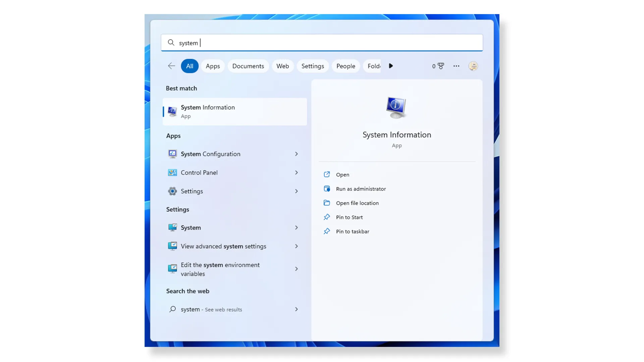Click the back arrow icon
The image size is (644, 362).
171,66
